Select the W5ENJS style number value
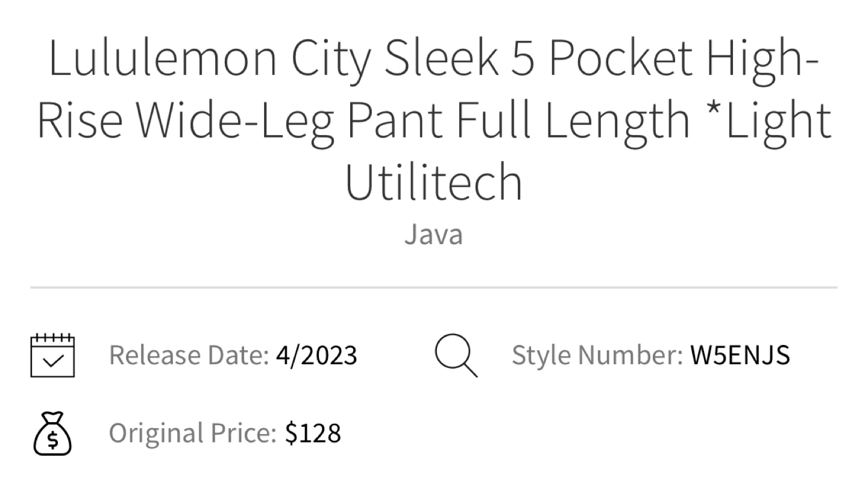868x489 pixels. coord(740,355)
